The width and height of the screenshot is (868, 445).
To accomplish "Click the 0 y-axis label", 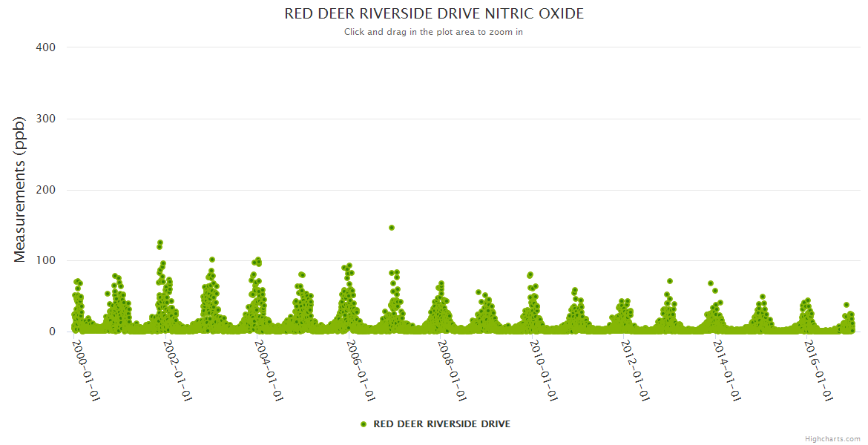I will (x=52, y=332).
